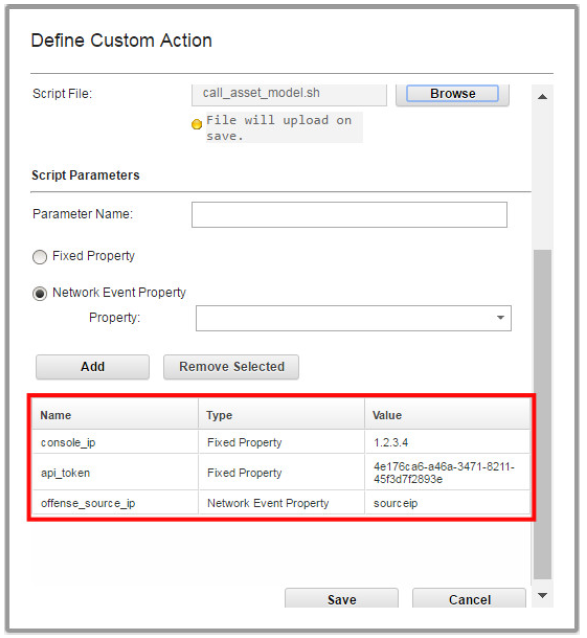The image size is (587, 638).
Task: Click the Add parameter button
Action: [92, 367]
